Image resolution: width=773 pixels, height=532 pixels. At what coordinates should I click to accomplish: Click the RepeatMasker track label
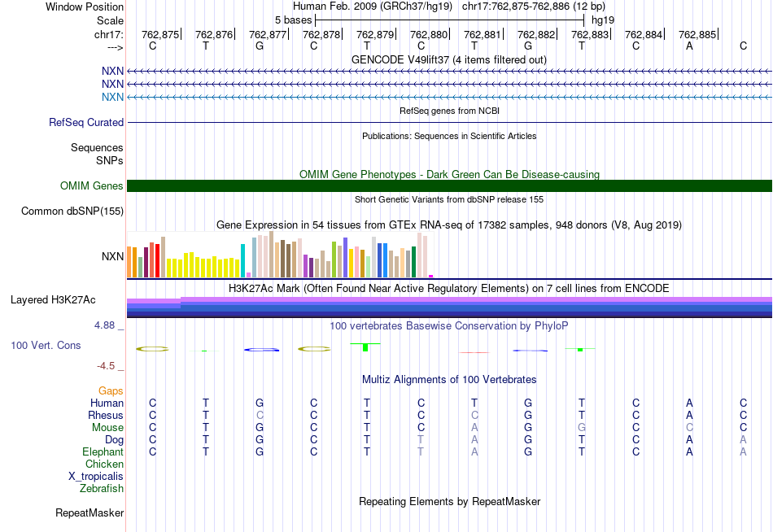click(90, 512)
